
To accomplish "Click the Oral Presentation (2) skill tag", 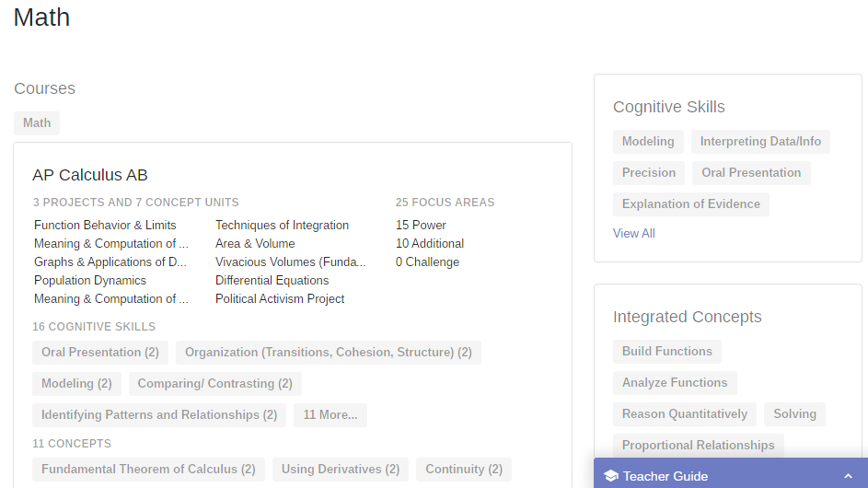I will pyautogui.click(x=100, y=353).
